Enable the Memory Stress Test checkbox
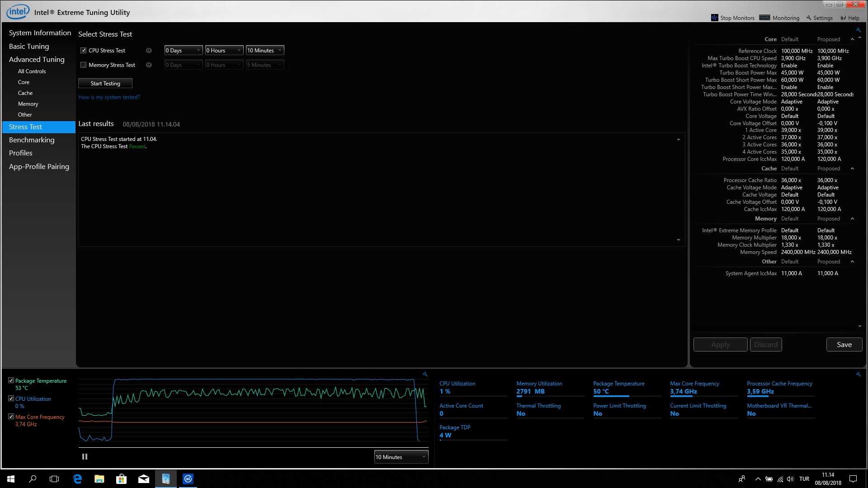 [84, 65]
